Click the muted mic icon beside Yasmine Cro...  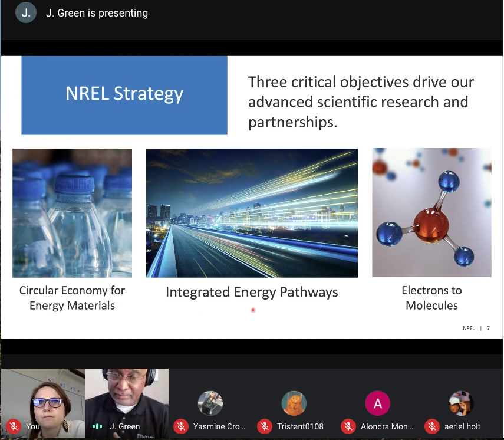point(181,426)
